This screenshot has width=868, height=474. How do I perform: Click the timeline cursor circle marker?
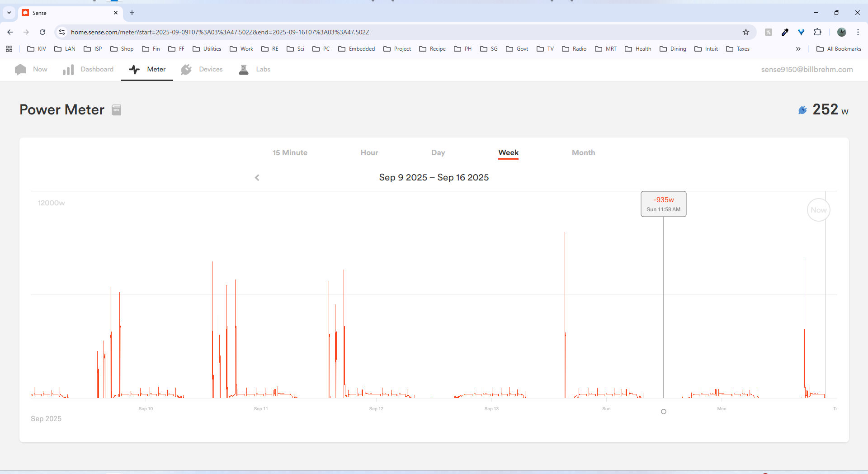tap(664, 412)
